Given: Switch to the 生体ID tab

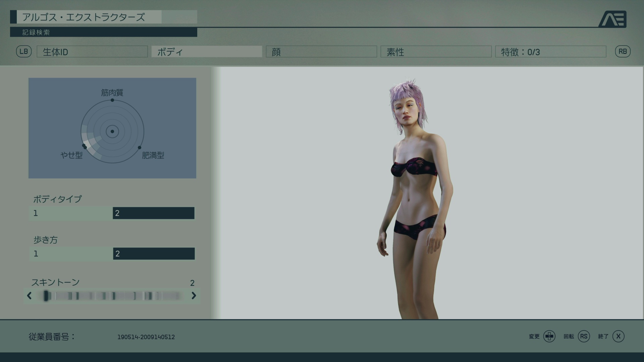Looking at the screenshot, I should tap(92, 52).
